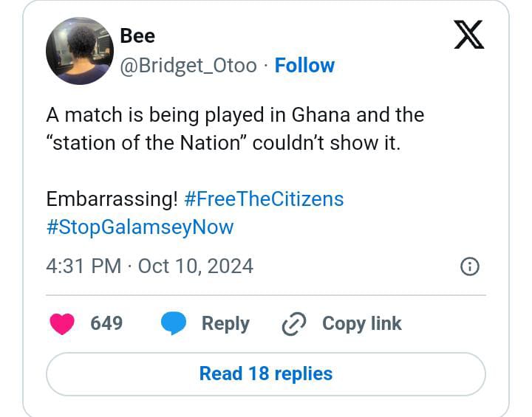Screen dimensions: 532x417
Task: Like the tweet with heart icon
Action: point(62,324)
